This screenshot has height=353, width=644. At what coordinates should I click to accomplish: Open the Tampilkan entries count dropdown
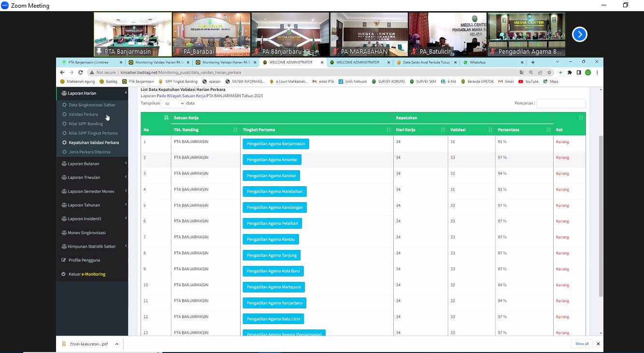coord(174,103)
